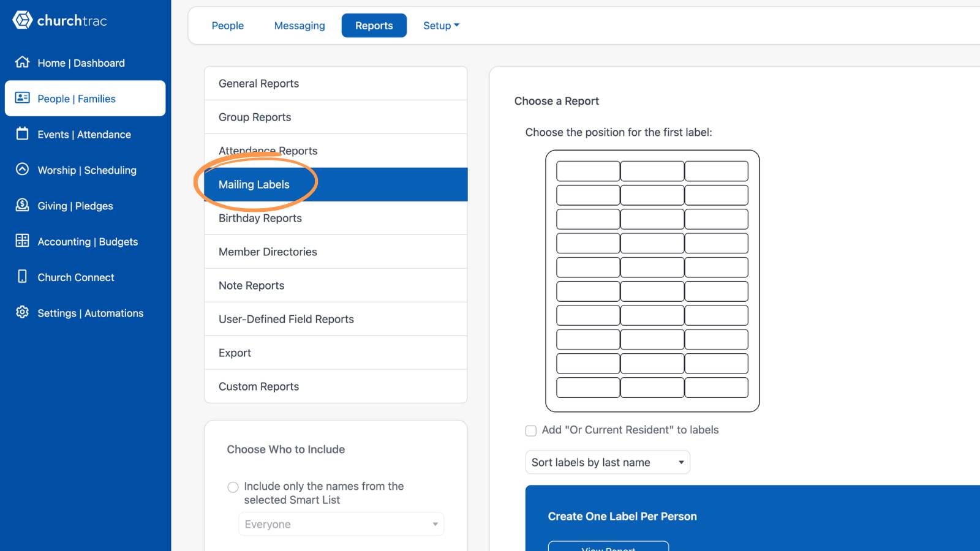This screenshot has width=980, height=551.
Task: Go to Home | Dashboard
Action: coord(85,62)
